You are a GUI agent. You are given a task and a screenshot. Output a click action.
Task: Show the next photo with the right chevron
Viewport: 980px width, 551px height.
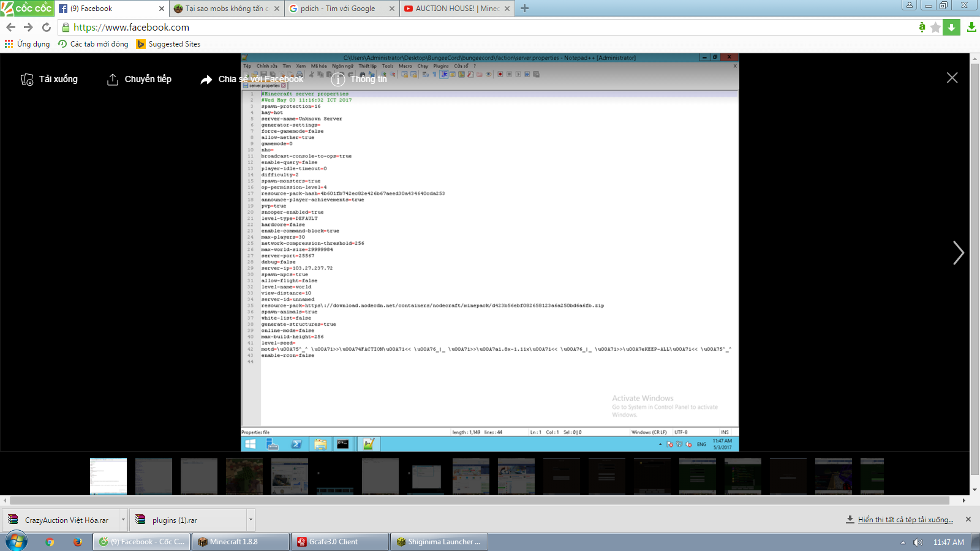click(959, 253)
